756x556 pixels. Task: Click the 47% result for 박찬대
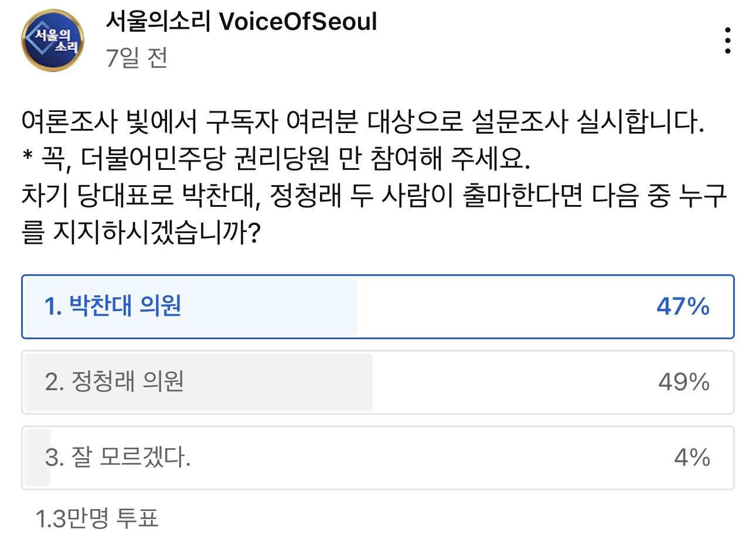[683, 306]
